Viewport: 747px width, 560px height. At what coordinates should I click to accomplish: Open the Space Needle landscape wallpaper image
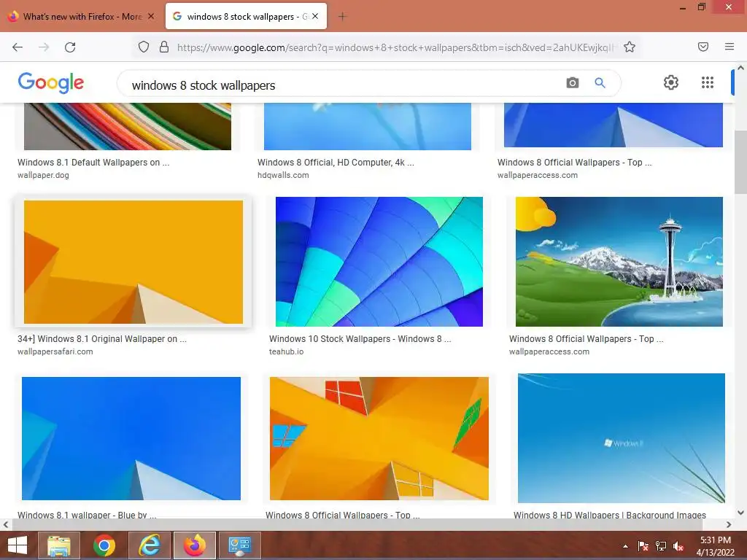619,262
